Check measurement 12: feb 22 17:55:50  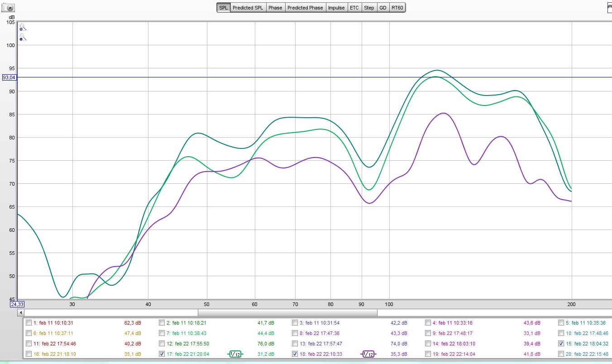tap(162, 344)
